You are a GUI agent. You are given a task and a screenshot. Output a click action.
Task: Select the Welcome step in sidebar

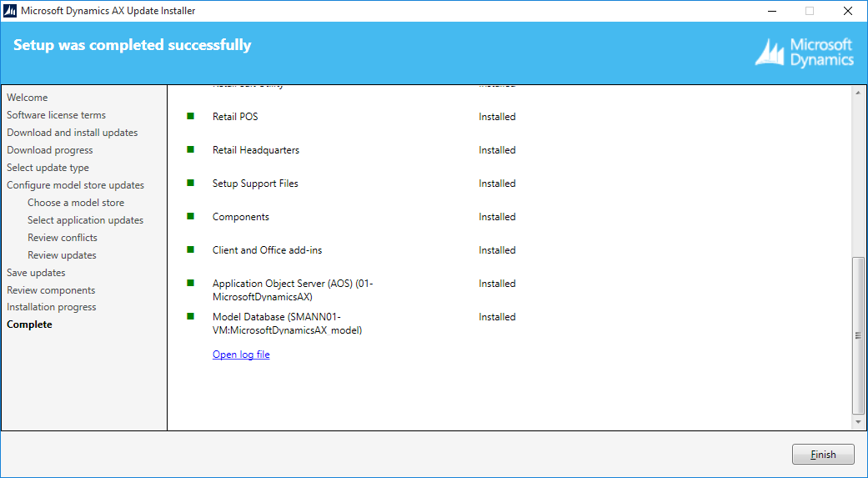28,98
